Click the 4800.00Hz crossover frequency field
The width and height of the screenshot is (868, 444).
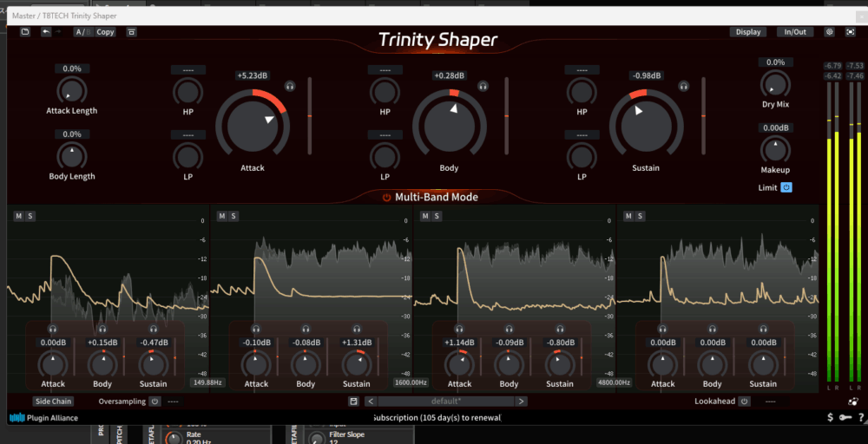(x=614, y=382)
